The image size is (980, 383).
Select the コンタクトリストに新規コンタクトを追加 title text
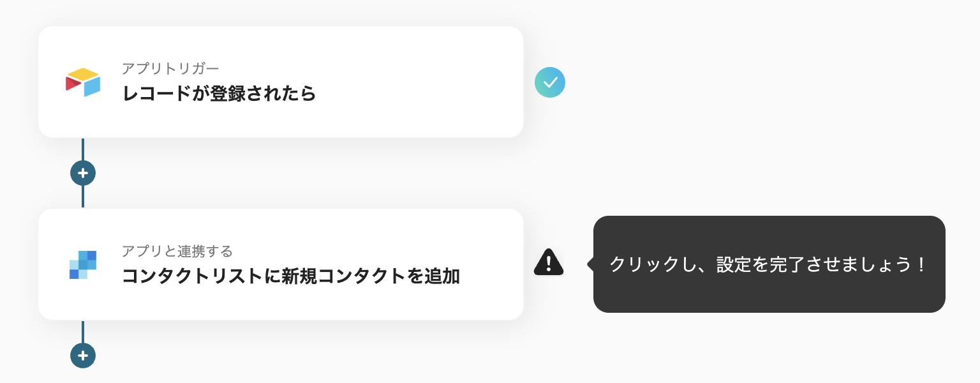[x=290, y=276]
